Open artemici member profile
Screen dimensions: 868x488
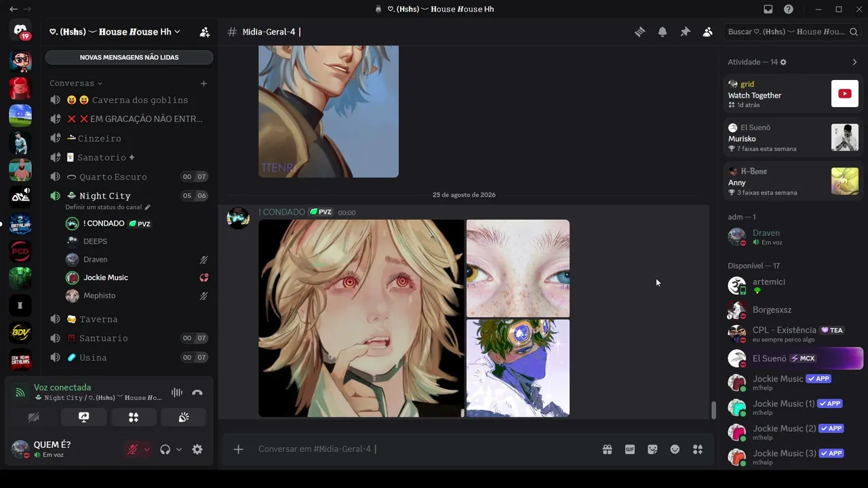tap(793, 285)
